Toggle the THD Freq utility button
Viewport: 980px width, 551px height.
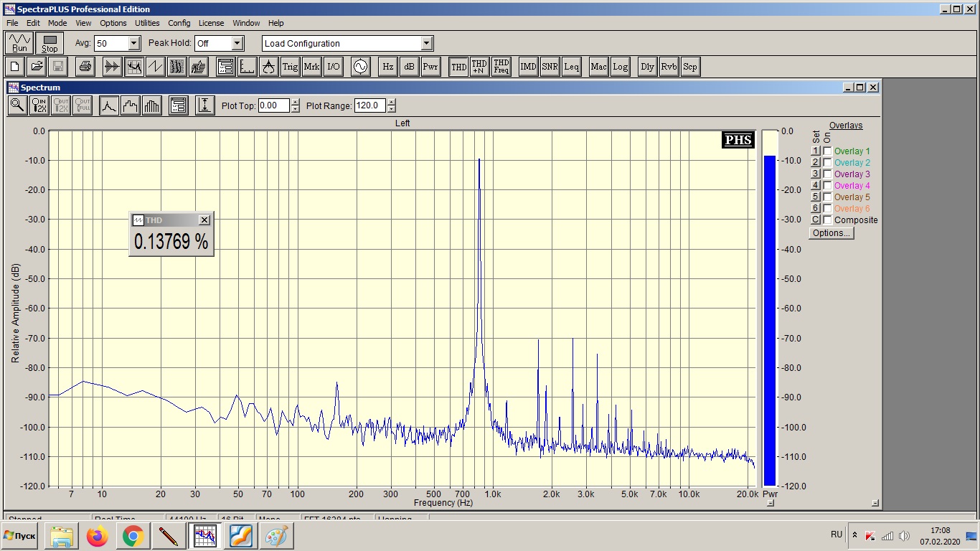tap(501, 67)
